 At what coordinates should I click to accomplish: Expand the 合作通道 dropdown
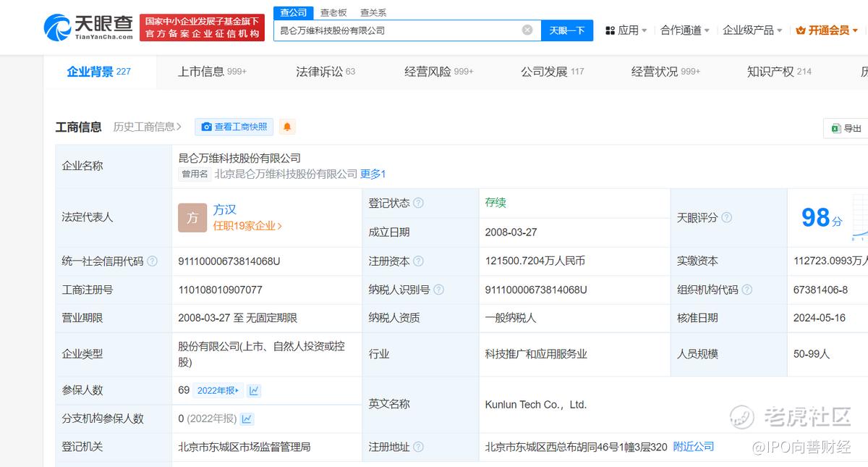pyautogui.click(x=684, y=30)
